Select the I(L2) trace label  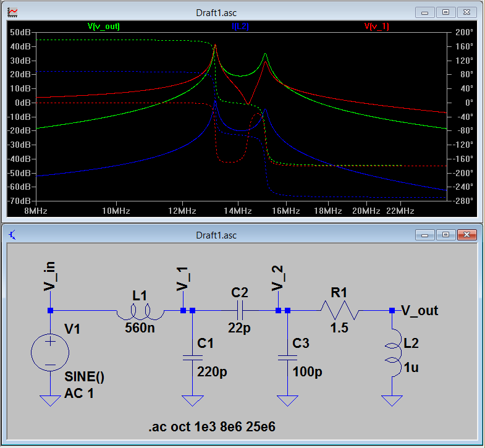(240, 27)
